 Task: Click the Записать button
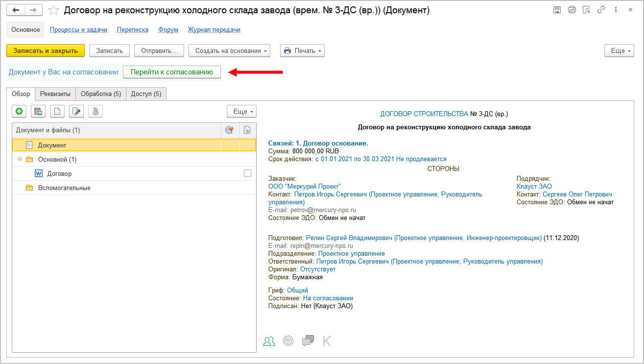(109, 50)
